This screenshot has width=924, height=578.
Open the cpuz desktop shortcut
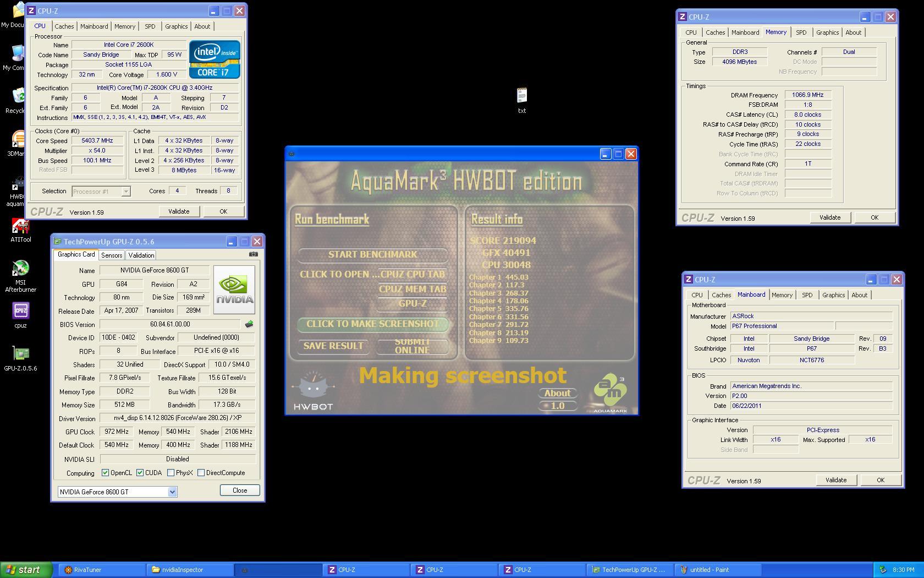[20, 315]
